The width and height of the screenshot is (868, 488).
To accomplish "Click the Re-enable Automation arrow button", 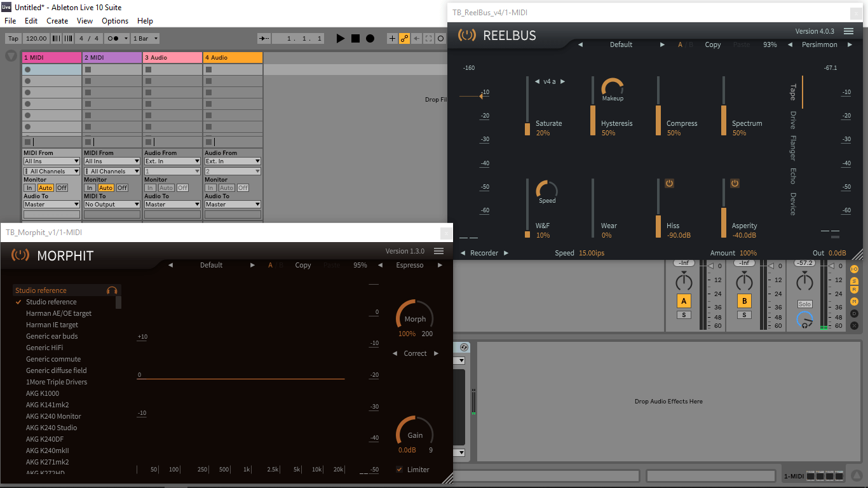I will pos(416,39).
